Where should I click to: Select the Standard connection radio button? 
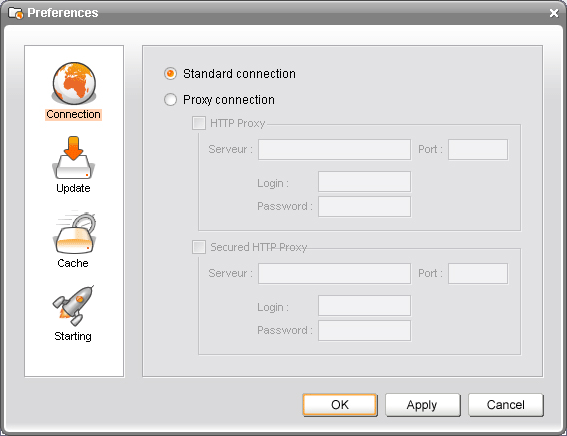click(x=170, y=74)
